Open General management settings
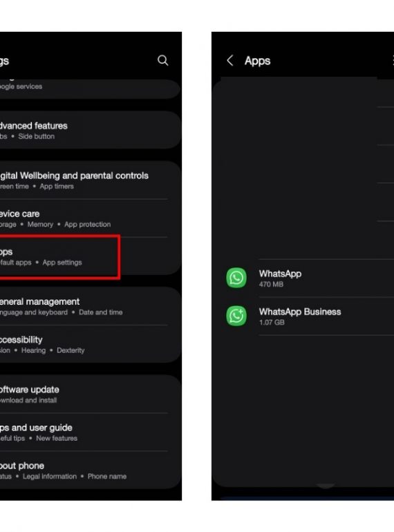Screen dimensions: 394x532 point(90,306)
